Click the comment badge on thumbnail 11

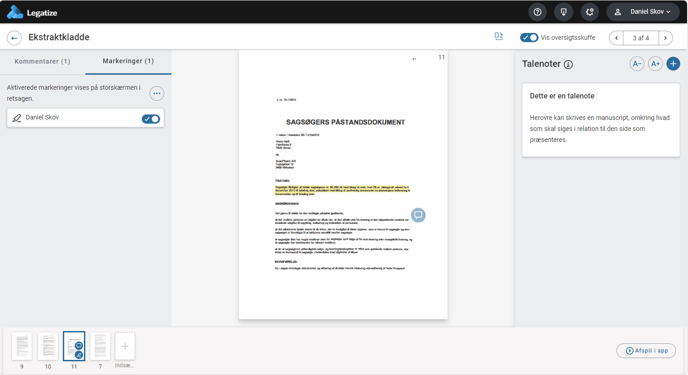[79, 346]
